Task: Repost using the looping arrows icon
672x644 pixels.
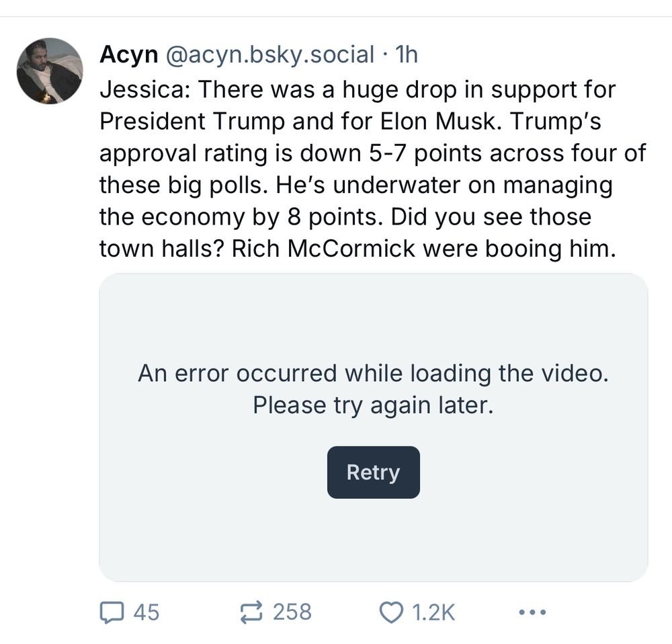Action: (251, 612)
